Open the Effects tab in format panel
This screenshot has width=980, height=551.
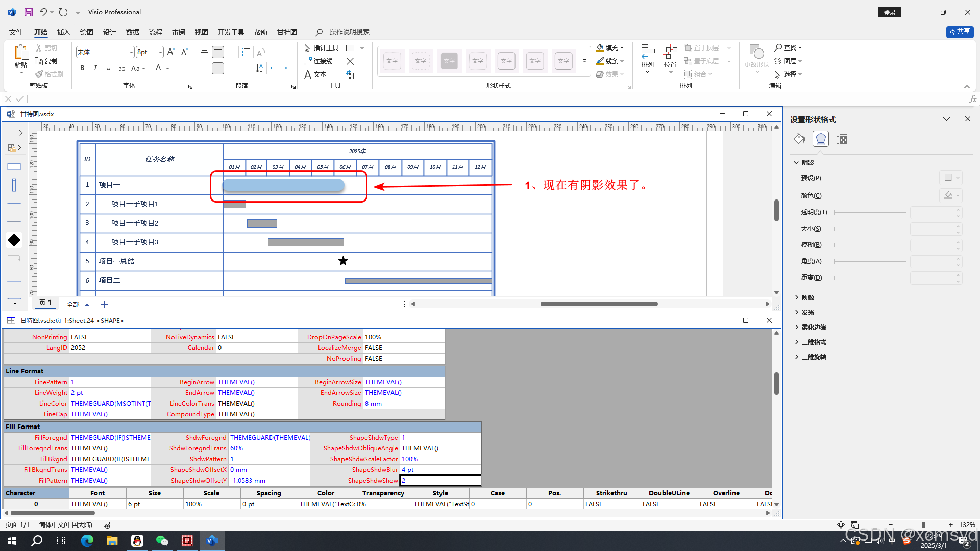[x=821, y=139]
